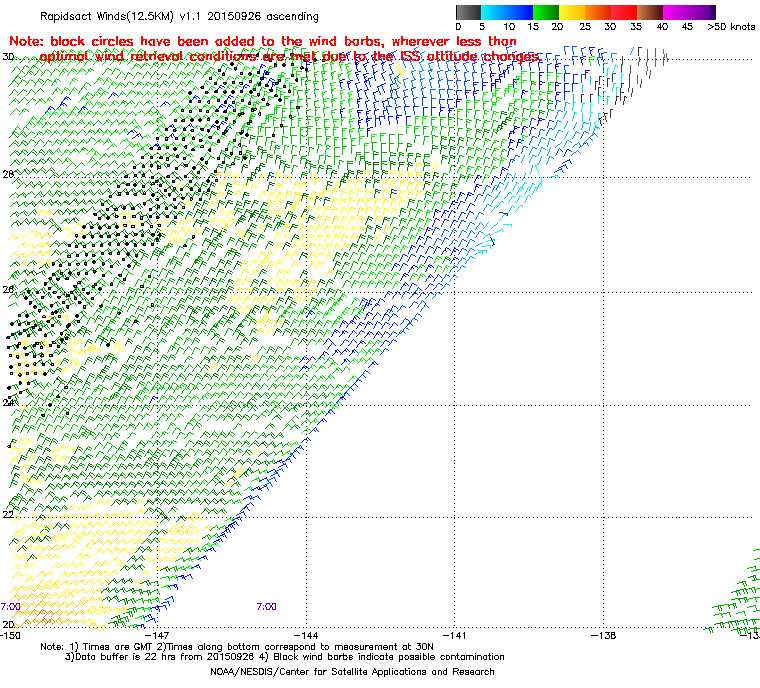Click the latitude axis label '24'
Viewport: 760px width, 688px height.
[8, 402]
